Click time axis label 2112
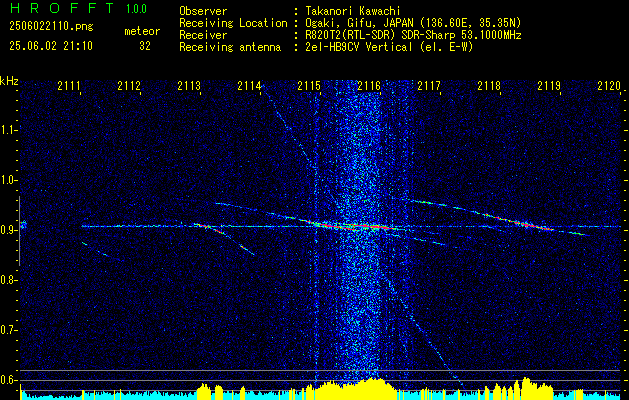The image size is (629, 400). click(129, 86)
